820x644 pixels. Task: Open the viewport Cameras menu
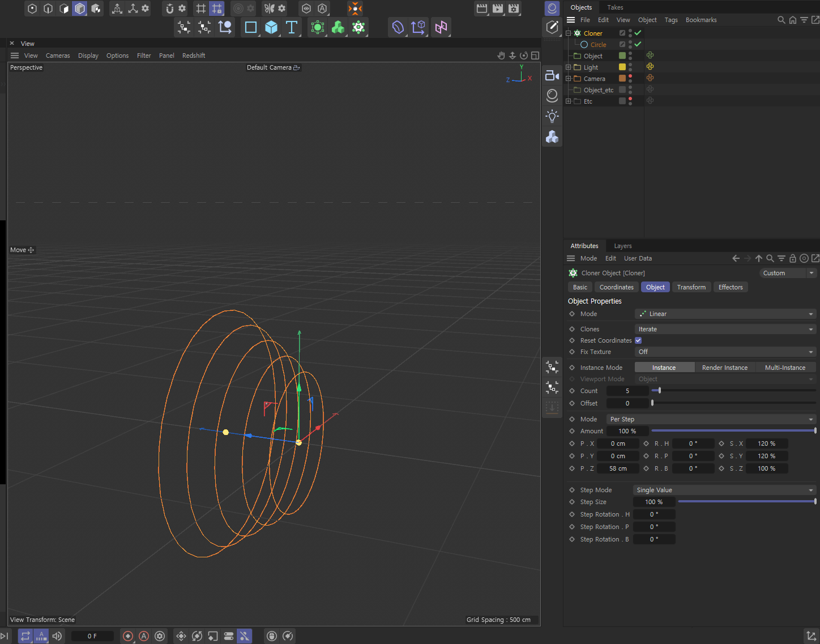point(58,56)
